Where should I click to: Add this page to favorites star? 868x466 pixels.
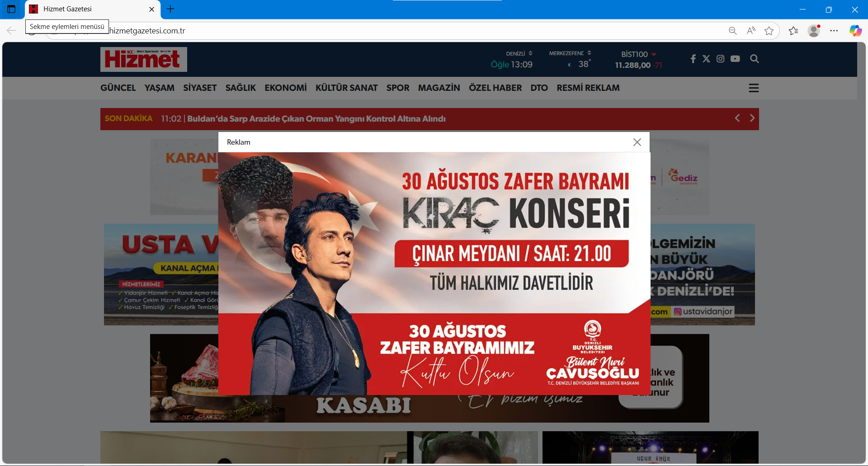click(769, 31)
